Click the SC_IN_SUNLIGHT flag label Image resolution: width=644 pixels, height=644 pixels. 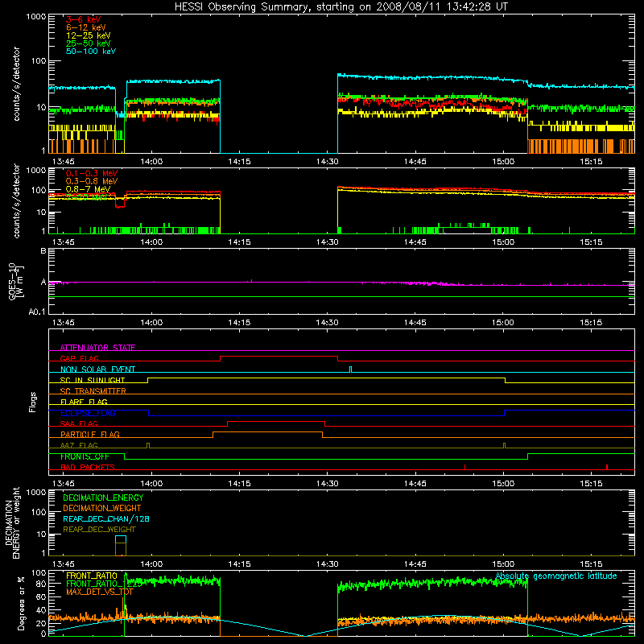click(93, 380)
